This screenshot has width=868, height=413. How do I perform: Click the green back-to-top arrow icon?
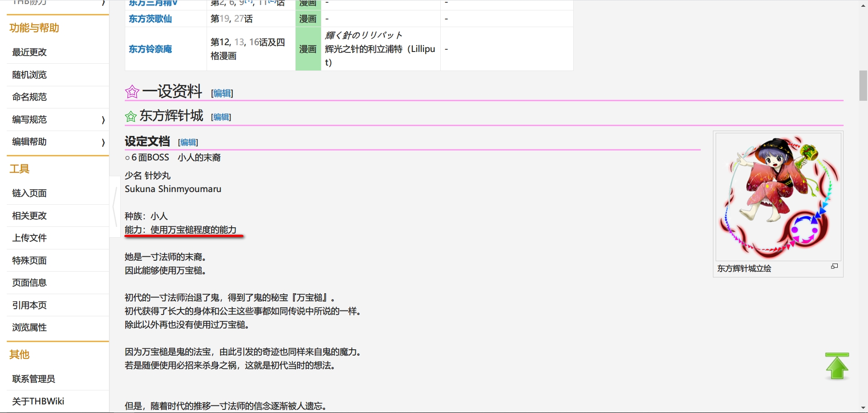[x=837, y=366]
